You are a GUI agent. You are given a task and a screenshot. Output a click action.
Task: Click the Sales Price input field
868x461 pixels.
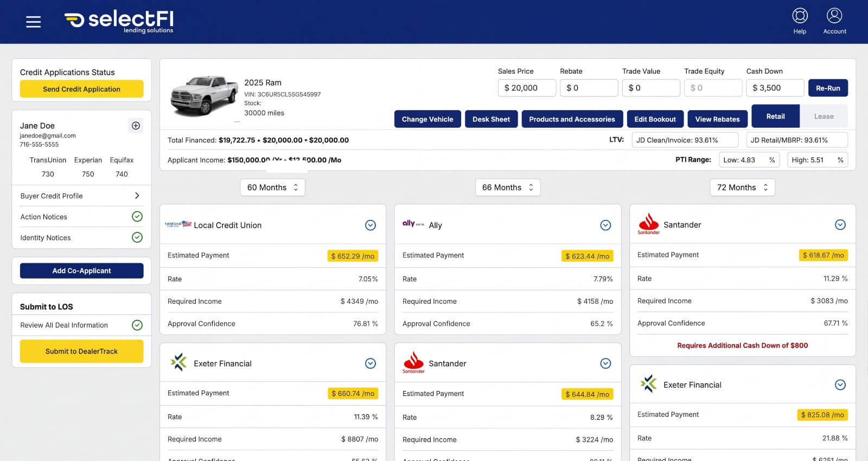coord(527,88)
